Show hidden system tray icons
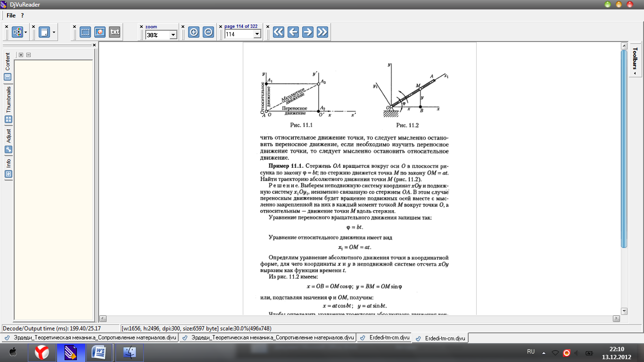 pyautogui.click(x=544, y=353)
